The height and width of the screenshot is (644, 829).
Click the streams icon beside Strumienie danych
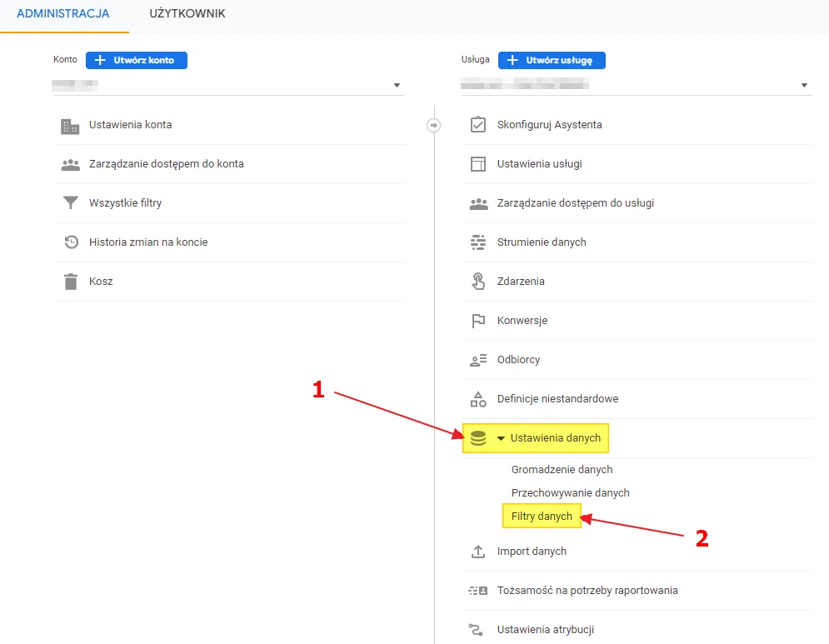[478, 242]
